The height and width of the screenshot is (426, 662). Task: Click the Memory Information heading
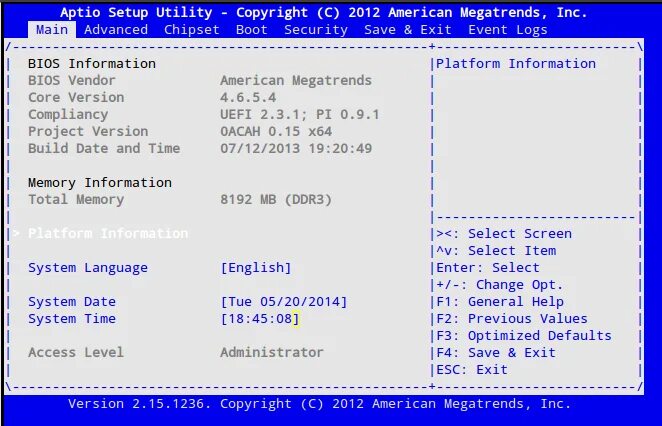tap(100, 183)
